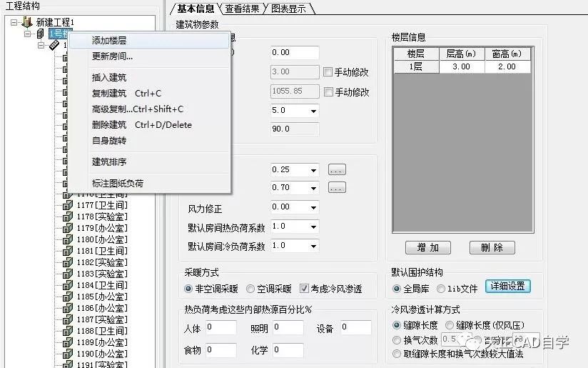Select 缝隙长度(仅风压) radio option
Image resolution: width=588 pixels, height=368 pixels.
click(x=450, y=325)
